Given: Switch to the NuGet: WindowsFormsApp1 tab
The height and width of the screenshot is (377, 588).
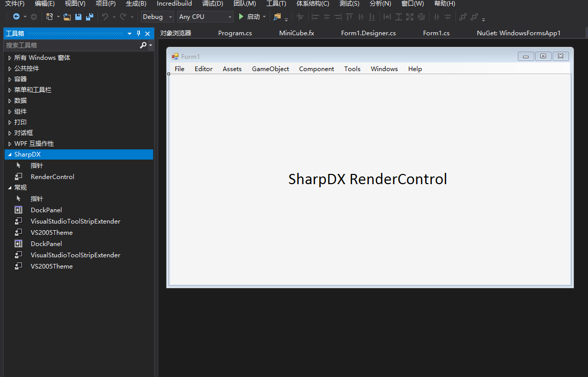Looking at the screenshot, I should tap(519, 33).
